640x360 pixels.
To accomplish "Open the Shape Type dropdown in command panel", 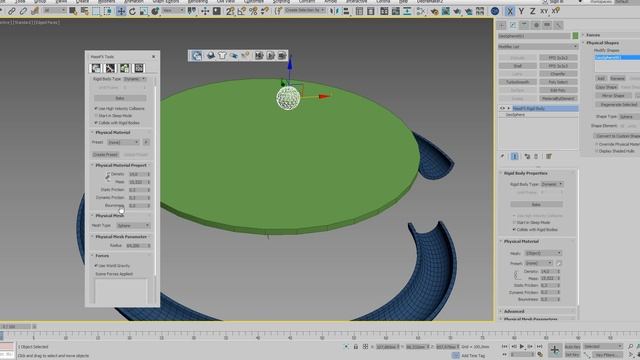I will [629, 117].
